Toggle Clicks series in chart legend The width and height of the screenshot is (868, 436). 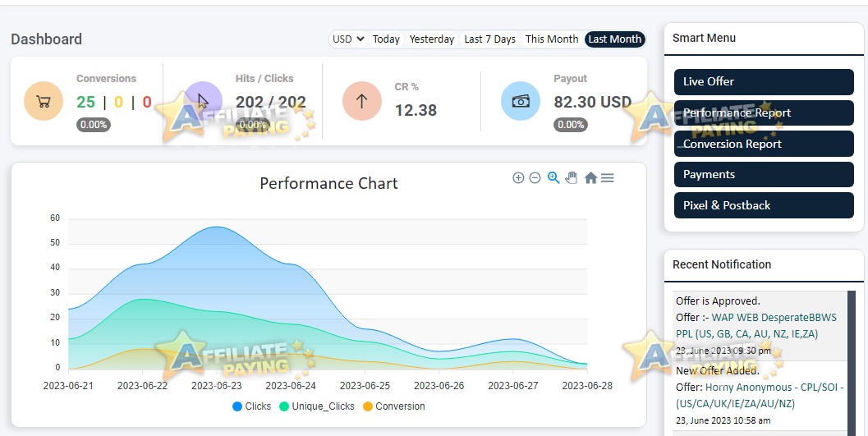click(252, 406)
